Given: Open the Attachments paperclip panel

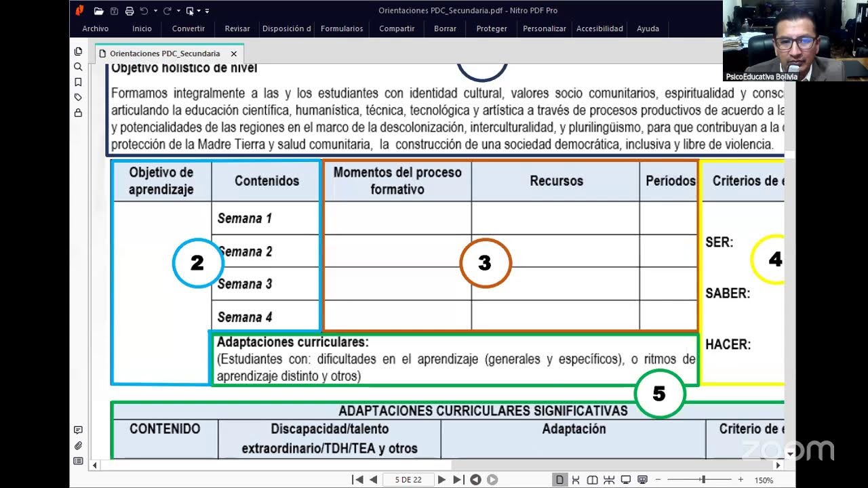Looking at the screenshot, I should 78,446.
